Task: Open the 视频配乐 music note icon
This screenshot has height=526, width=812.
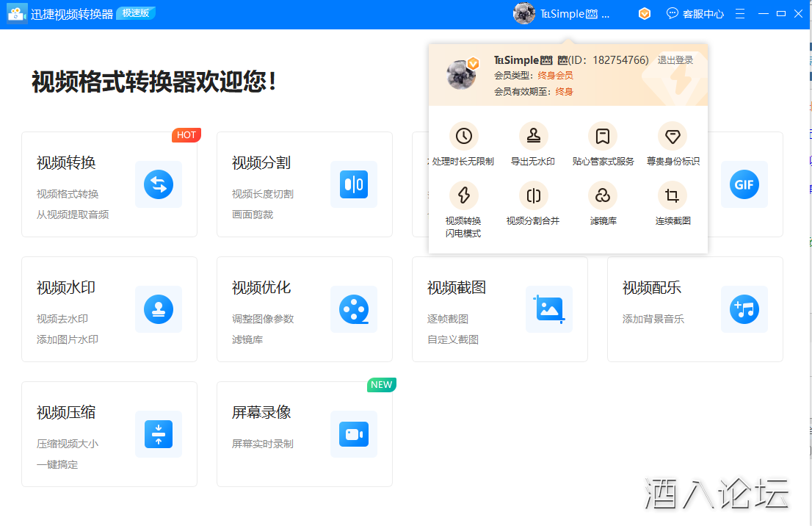Action: click(744, 309)
